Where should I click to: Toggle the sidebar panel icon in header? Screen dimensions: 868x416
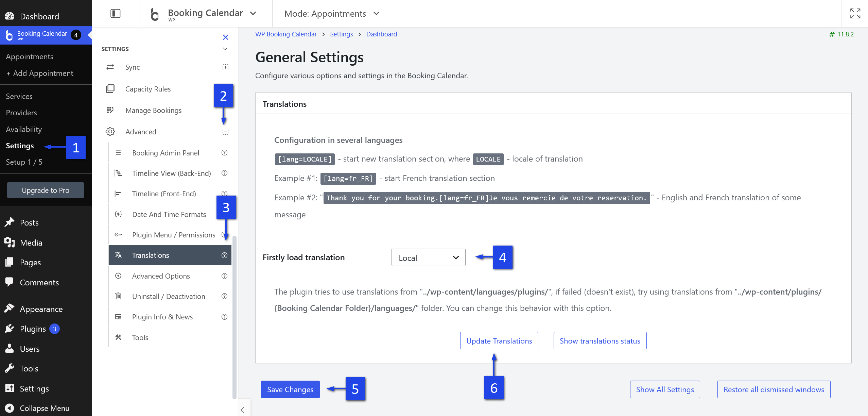115,14
